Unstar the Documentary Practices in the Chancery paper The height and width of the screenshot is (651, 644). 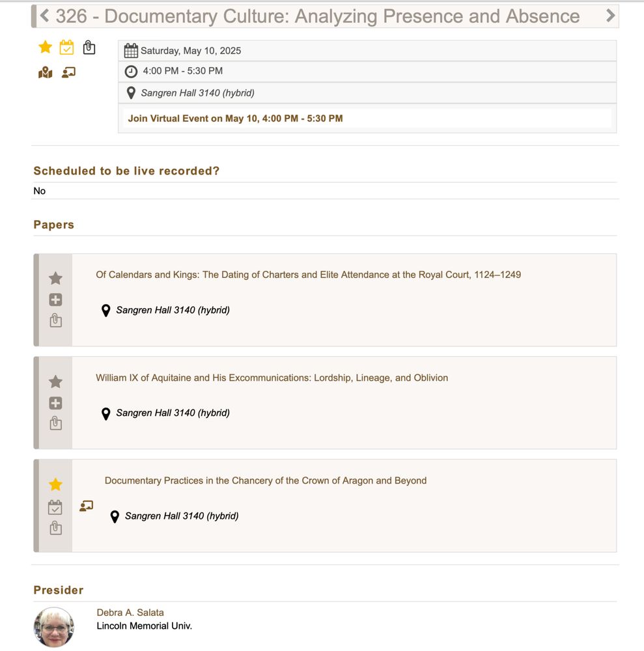coord(55,484)
